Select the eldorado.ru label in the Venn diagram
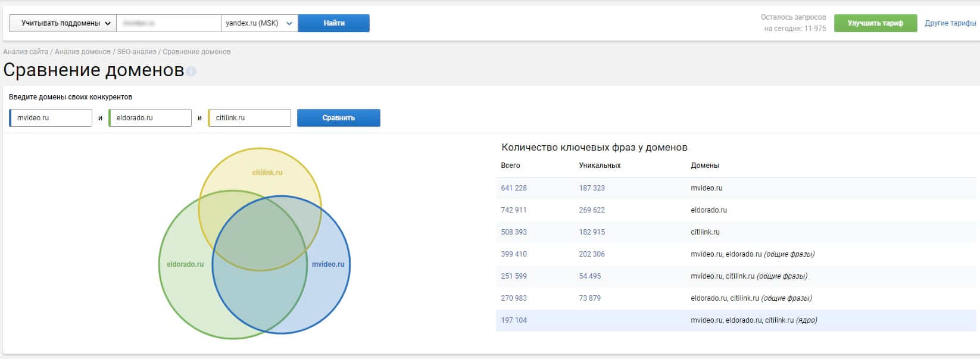 point(185,264)
